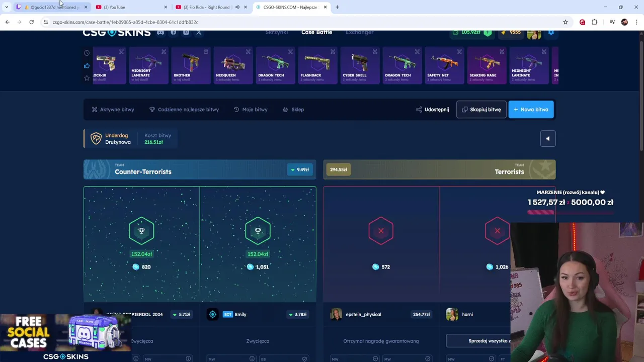
Task: Click the Underdog battle mode badge
Action: [111, 139]
